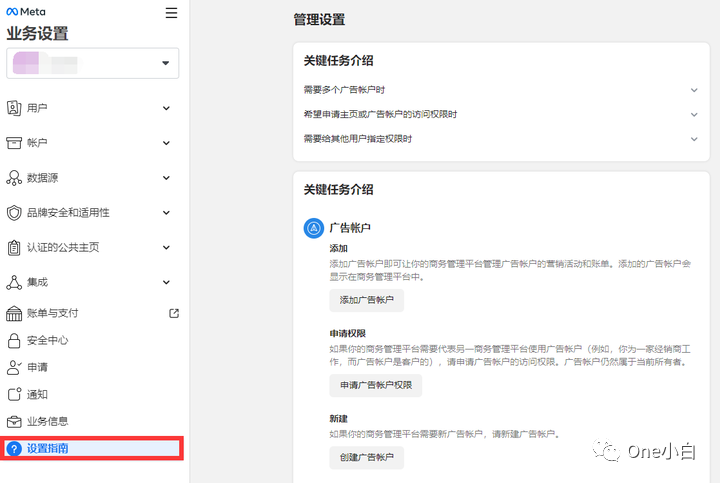Click the 认证的公共主页 clipboard icon
Image resolution: width=720 pixels, height=483 pixels.
point(14,247)
